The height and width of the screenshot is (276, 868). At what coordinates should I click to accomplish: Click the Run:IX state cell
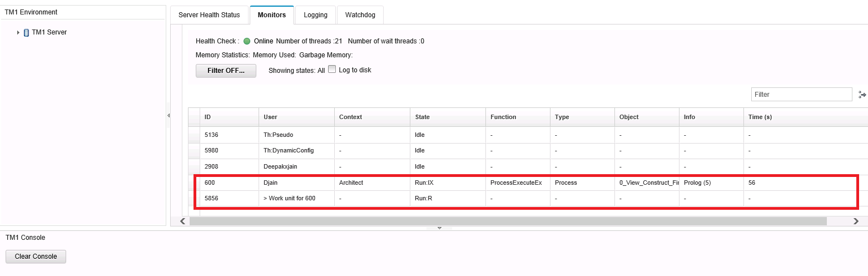448,183
